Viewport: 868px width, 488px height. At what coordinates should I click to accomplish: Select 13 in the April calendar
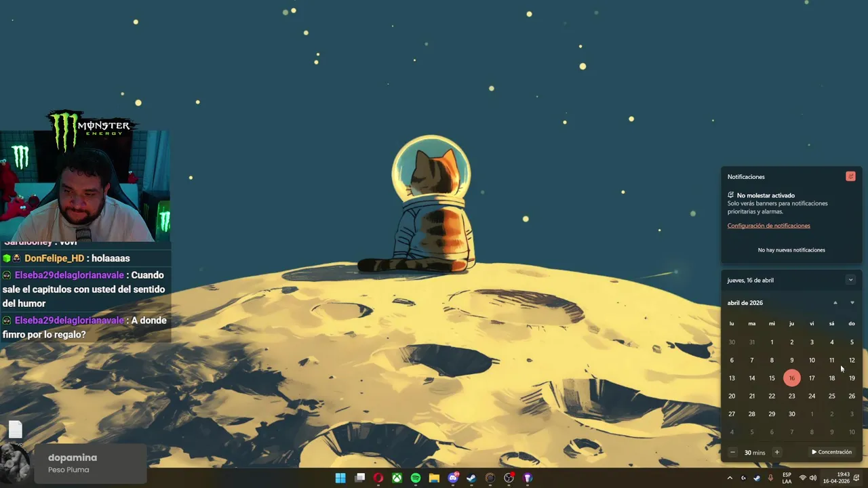coord(732,378)
